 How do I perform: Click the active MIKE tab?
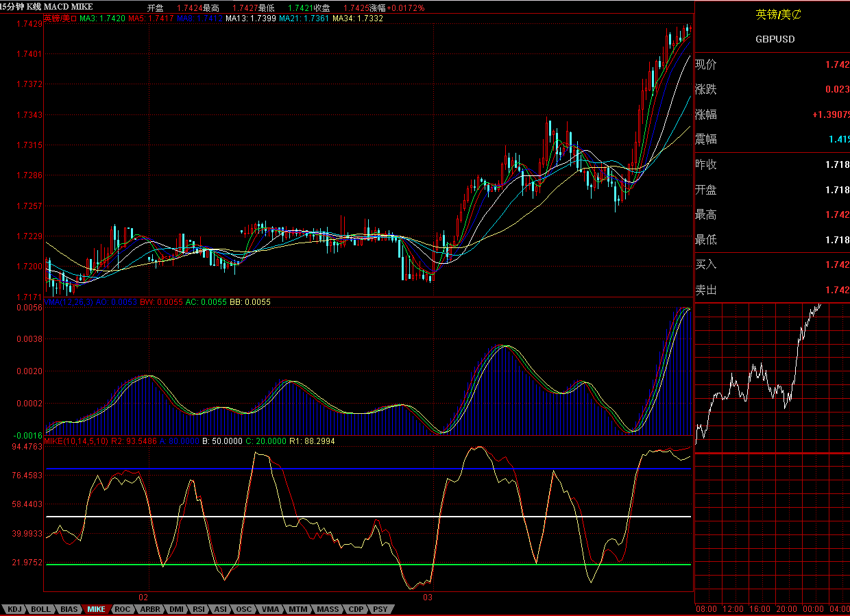(96, 609)
